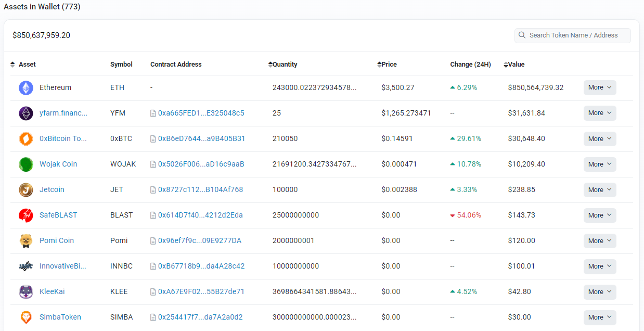
Task: Click contract file icon for KLEE
Action: point(153,292)
